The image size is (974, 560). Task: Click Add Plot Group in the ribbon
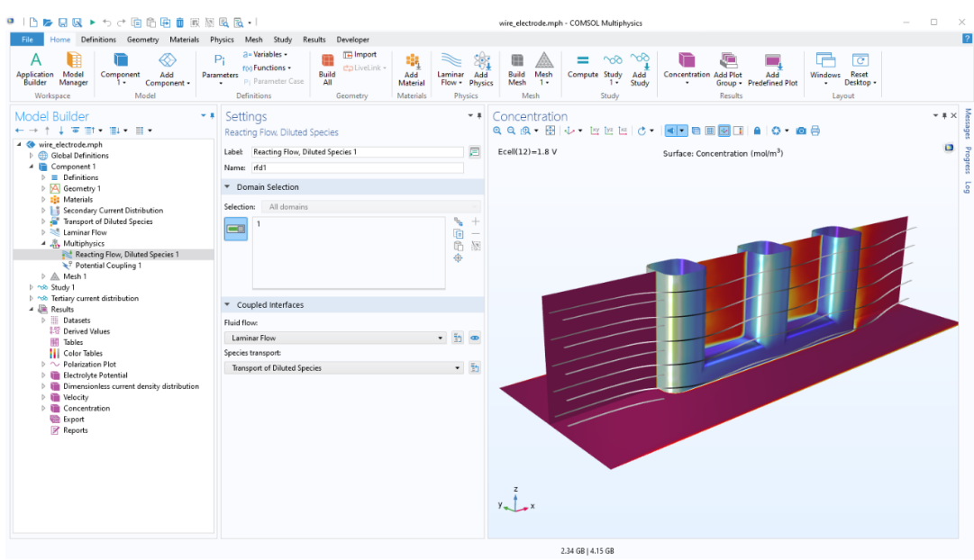(x=728, y=69)
